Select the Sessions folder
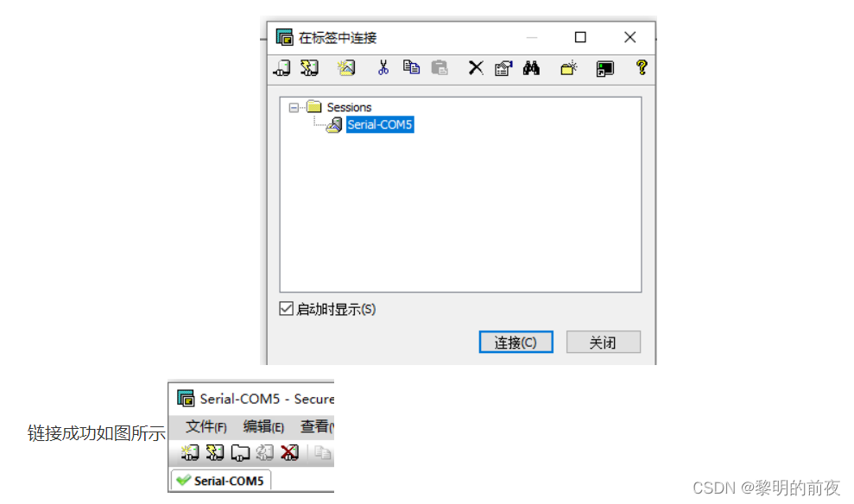The height and width of the screenshot is (504, 854). click(349, 107)
